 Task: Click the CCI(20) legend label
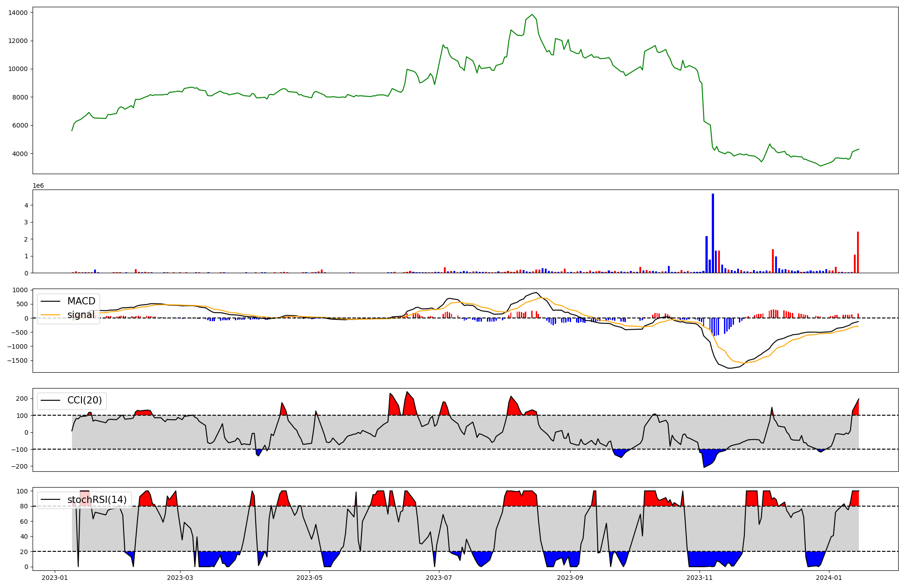(x=85, y=400)
